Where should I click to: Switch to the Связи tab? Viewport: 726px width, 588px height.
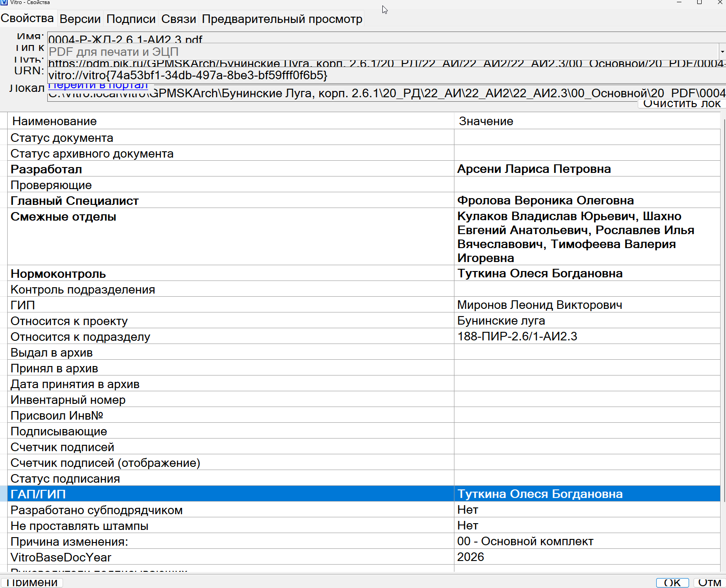pos(179,19)
